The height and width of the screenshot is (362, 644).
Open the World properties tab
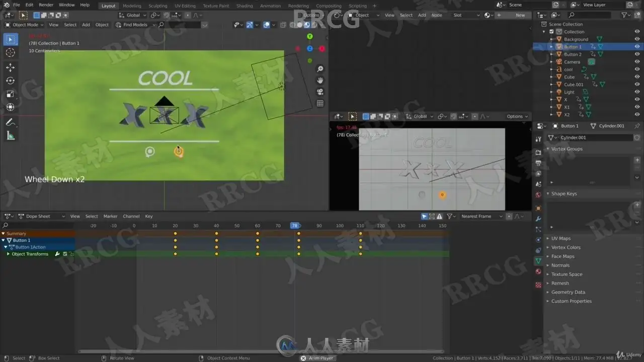coord(538,195)
